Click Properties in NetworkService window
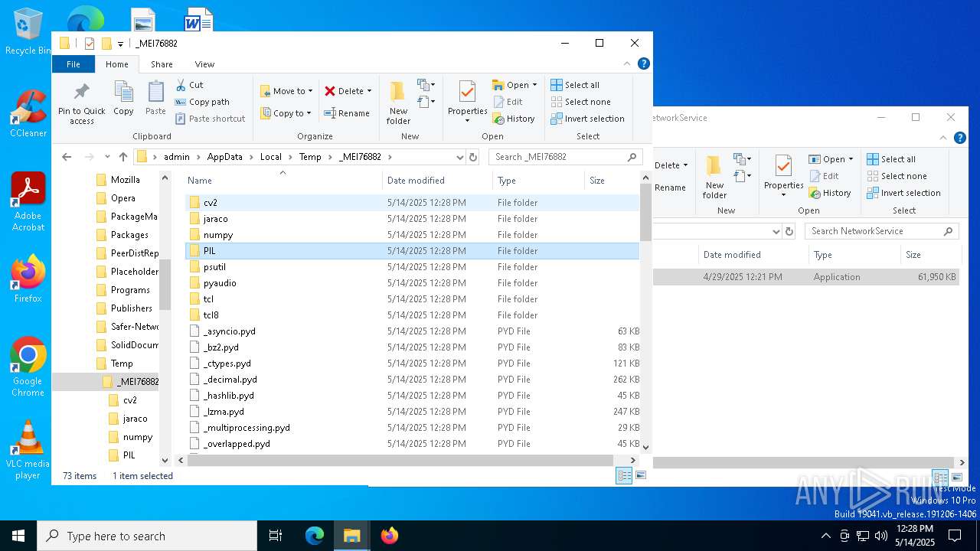The height and width of the screenshot is (551, 980). coord(783,176)
